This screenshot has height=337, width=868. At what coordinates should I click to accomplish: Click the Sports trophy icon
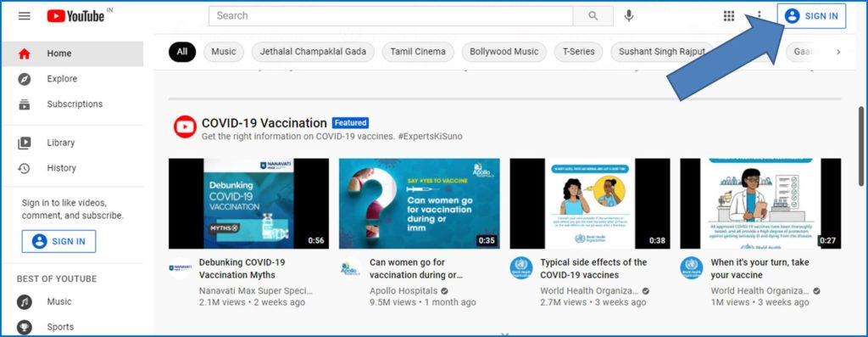(x=25, y=327)
